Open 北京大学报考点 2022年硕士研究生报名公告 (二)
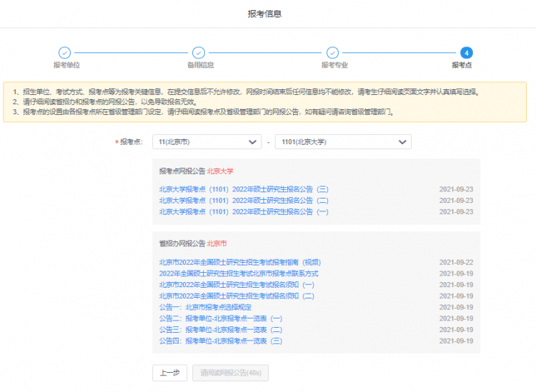Screen dimensions: 536x392 (x=244, y=201)
